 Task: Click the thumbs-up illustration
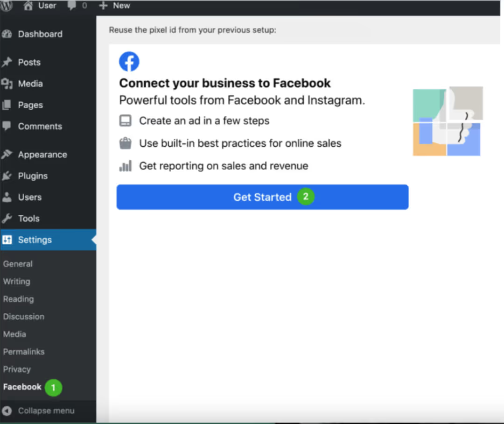448,121
